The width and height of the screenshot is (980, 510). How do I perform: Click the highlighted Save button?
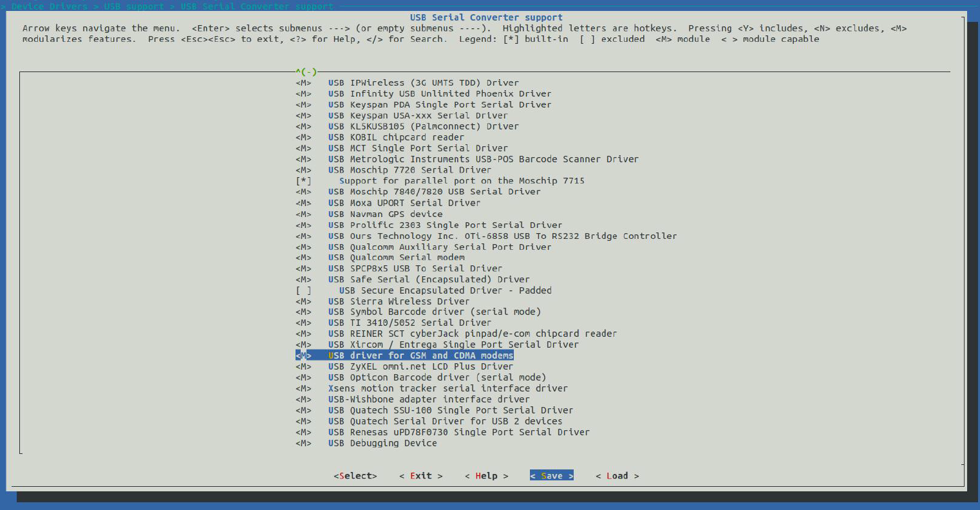552,476
